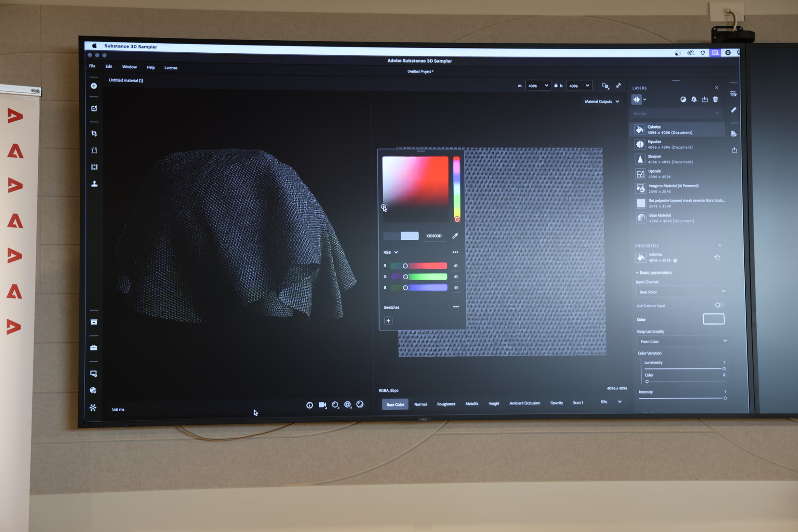Select the clone stamp tool icon
This screenshot has width=798, height=532.
(x=94, y=184)
